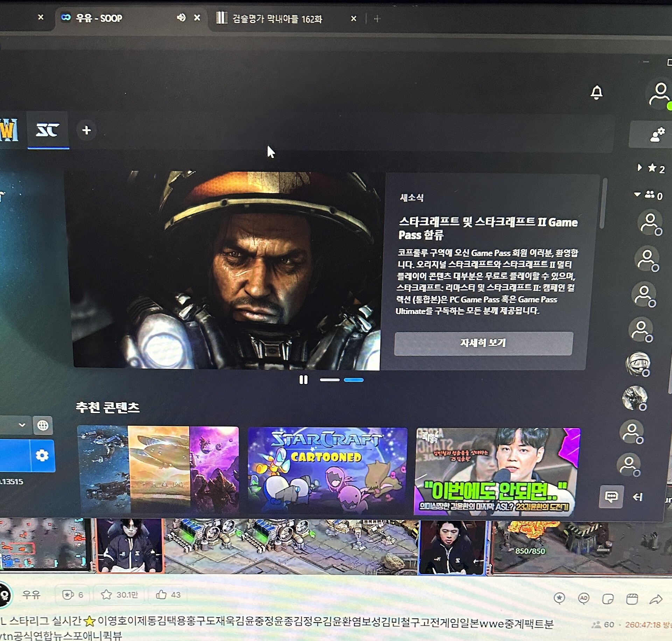This screenshot has width=672, height=641.
Task: Click the thumbs-up 43 like button
Action: tap(168, 594)
